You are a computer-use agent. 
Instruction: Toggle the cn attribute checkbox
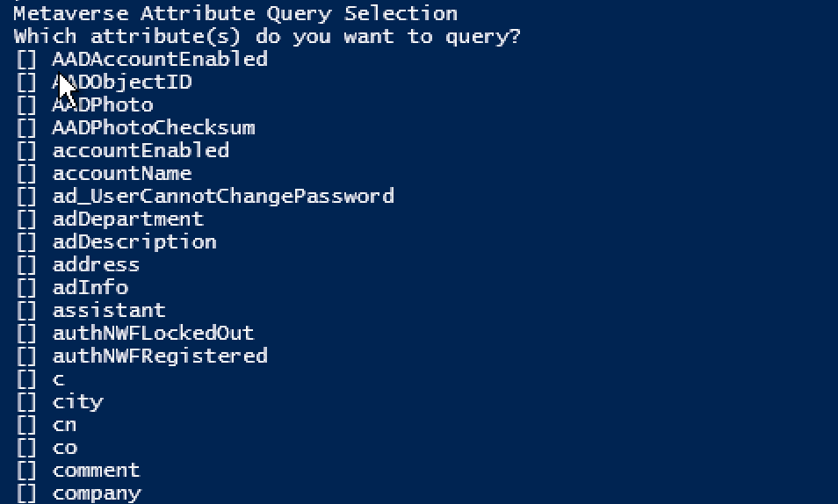coord(26,425)
